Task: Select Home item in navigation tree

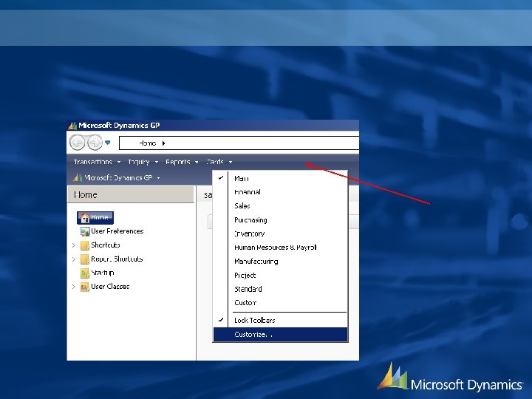Action: (95, 217)
